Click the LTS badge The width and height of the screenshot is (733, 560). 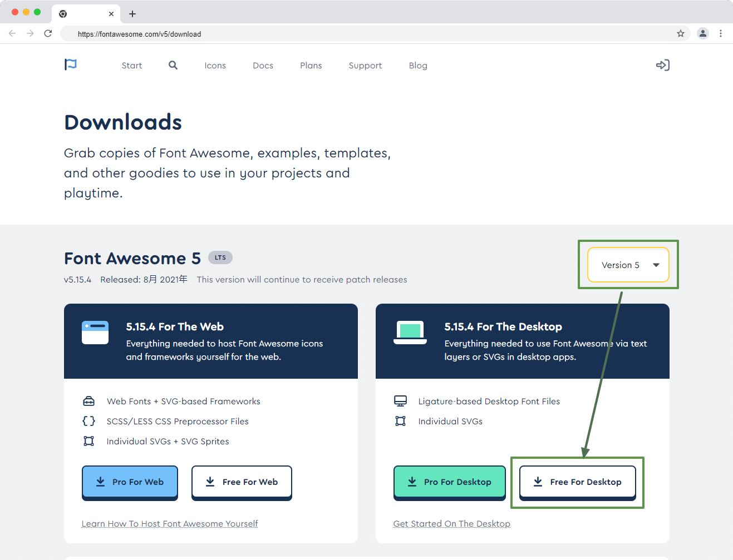point(220,257)
